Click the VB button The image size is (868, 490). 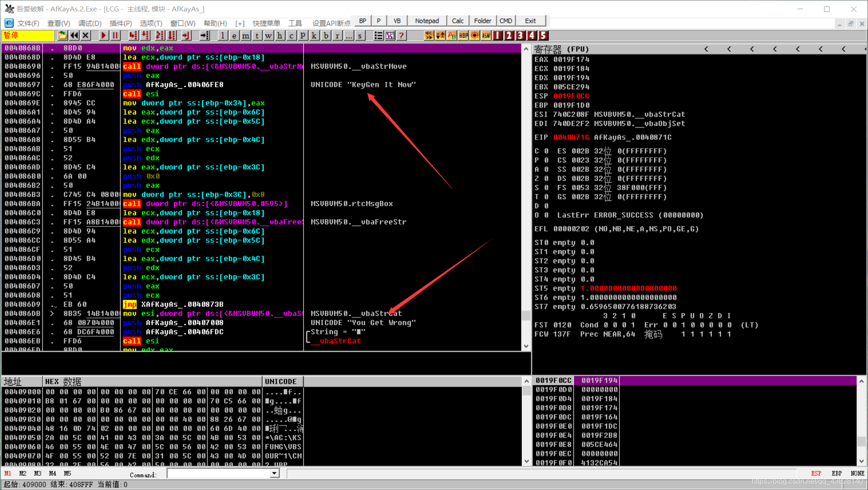397,21
